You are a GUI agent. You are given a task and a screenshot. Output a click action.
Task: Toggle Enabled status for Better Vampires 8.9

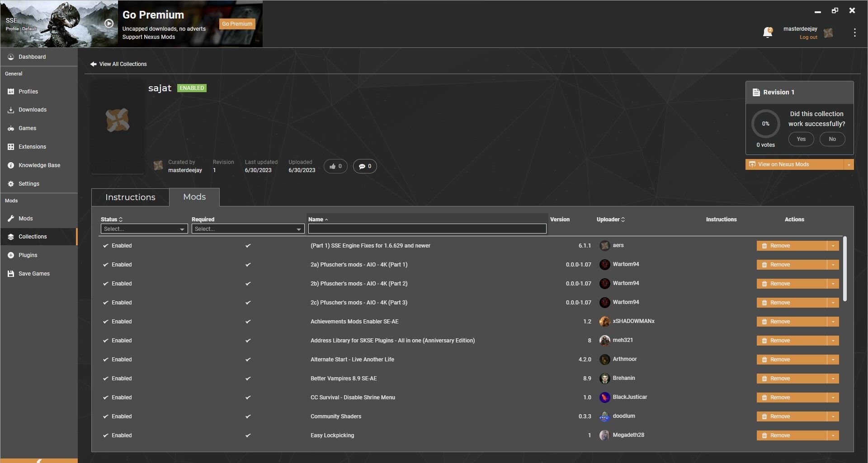coord(117,379)
